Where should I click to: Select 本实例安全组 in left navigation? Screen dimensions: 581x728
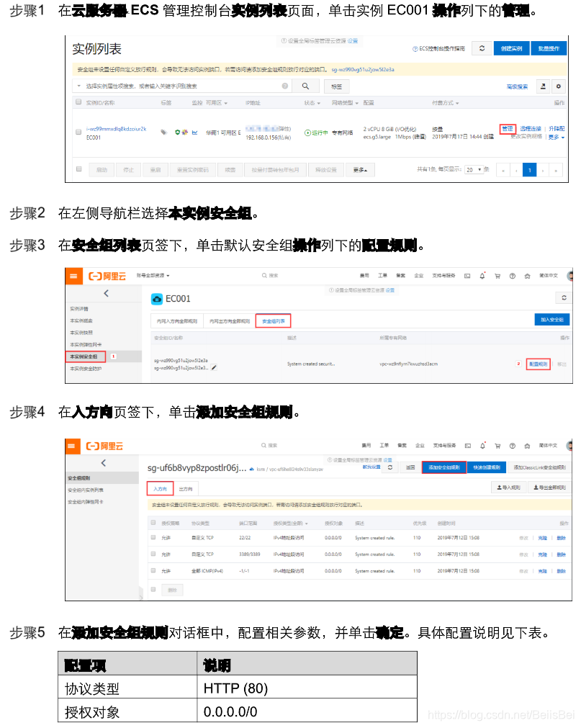coord(86,356)
